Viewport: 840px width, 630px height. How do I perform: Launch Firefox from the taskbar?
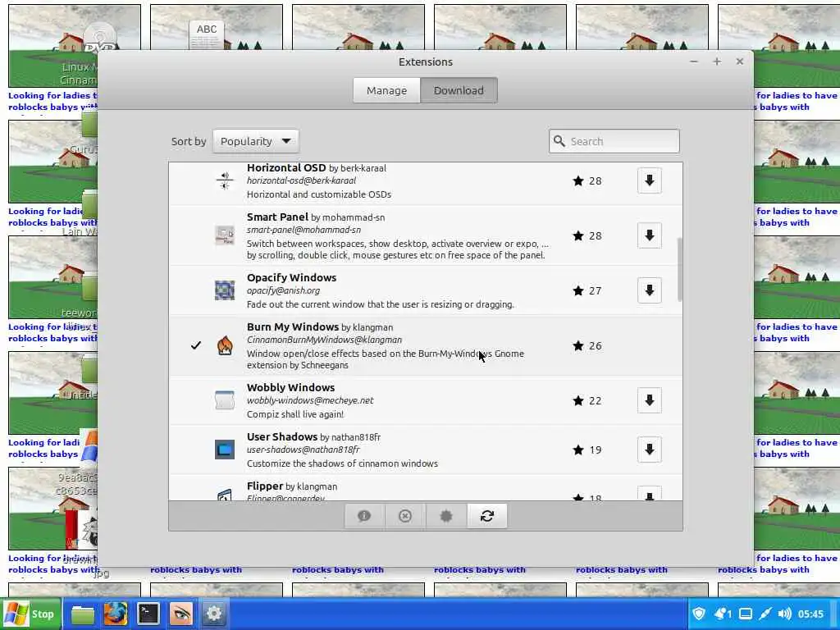click(115, 614)
